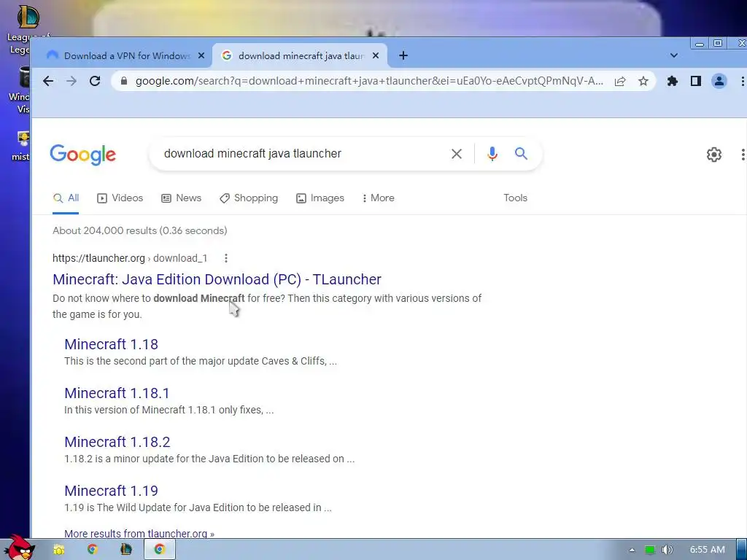Close the 'Download a VPN for Windows' tab
This screenshot has height=560, width=747.
click(x=201, y=55)
